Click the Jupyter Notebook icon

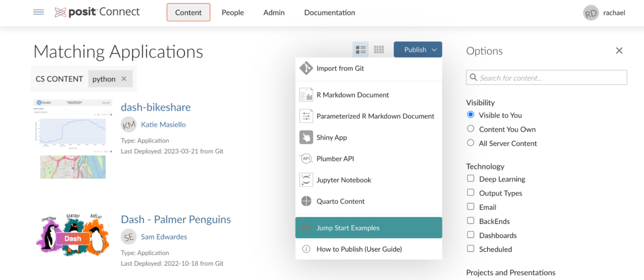(306, 180)
